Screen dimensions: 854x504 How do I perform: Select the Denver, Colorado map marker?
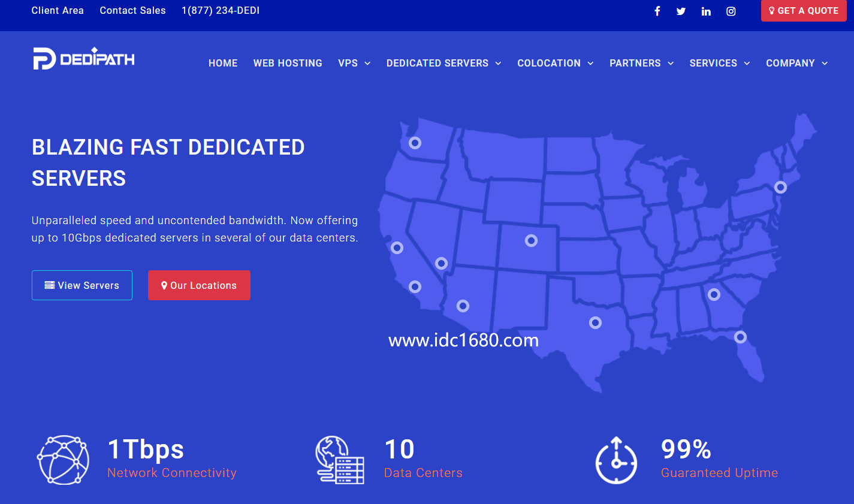531,240
